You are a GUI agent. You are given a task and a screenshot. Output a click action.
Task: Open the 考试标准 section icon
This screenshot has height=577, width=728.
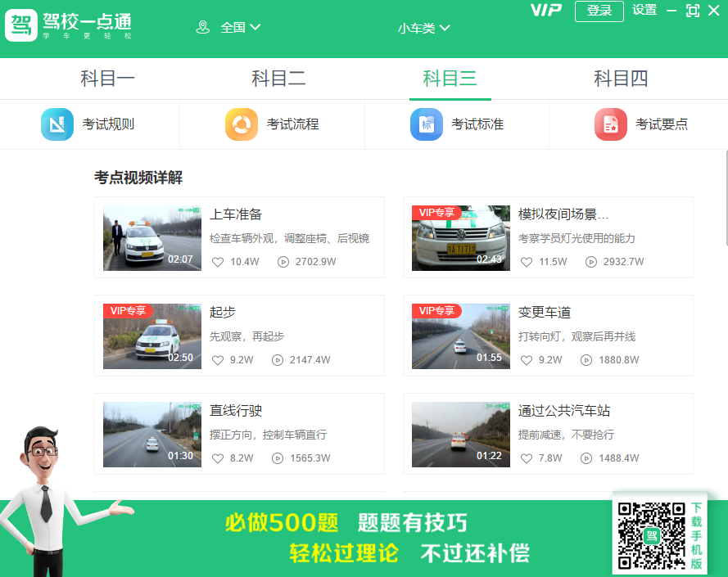pyautogui.click(x=426, y=124)
